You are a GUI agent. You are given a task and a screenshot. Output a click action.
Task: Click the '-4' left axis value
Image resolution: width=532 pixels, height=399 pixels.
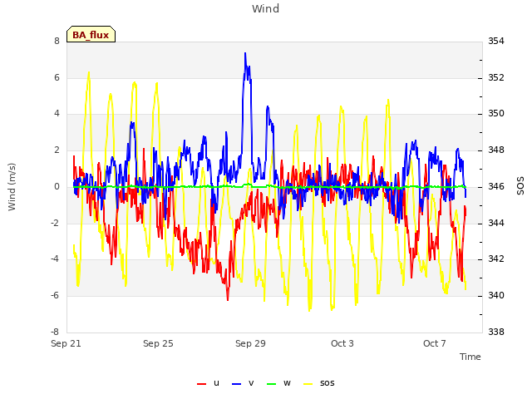pyautogui.click(x=56, y=259)
